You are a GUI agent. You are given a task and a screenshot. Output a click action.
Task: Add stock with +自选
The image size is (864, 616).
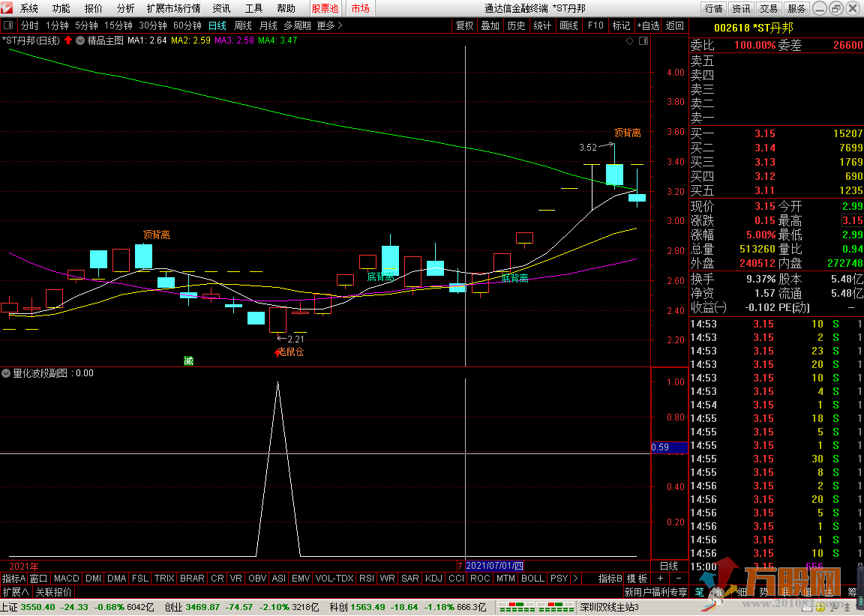pyautogui.click(x=649, y=25)
